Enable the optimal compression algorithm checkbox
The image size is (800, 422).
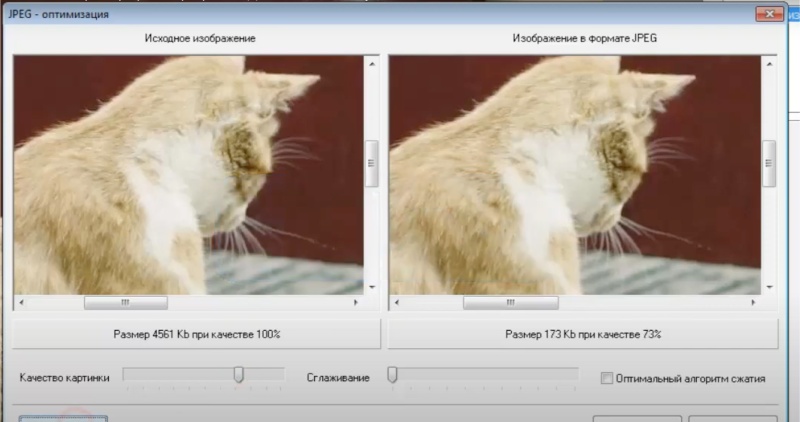coord(607,378)
